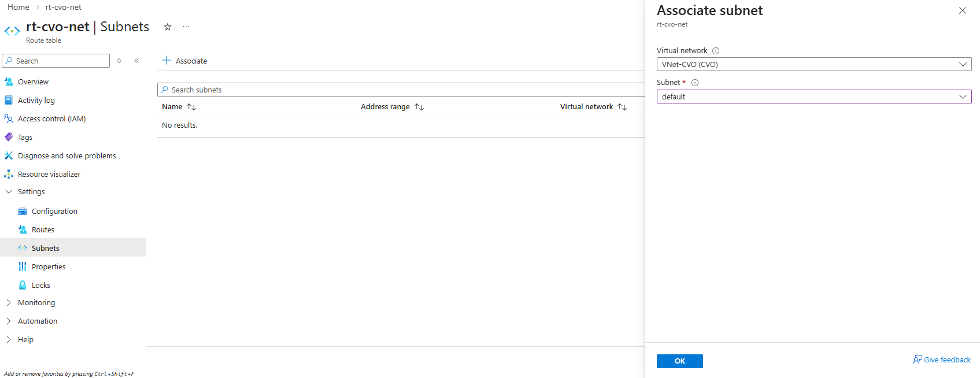980x378 pixels.
Task: Open the Routes menu item
Action: point(43,229)
